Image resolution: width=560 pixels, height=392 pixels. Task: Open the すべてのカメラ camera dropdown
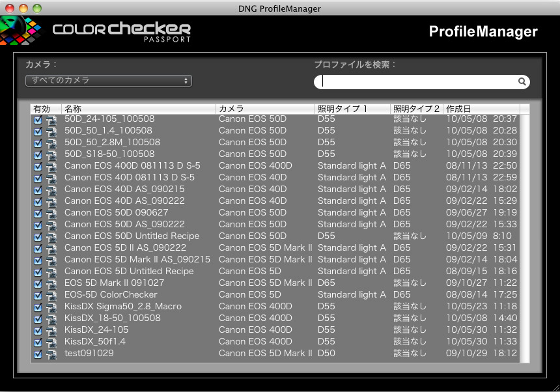(109, 81)
